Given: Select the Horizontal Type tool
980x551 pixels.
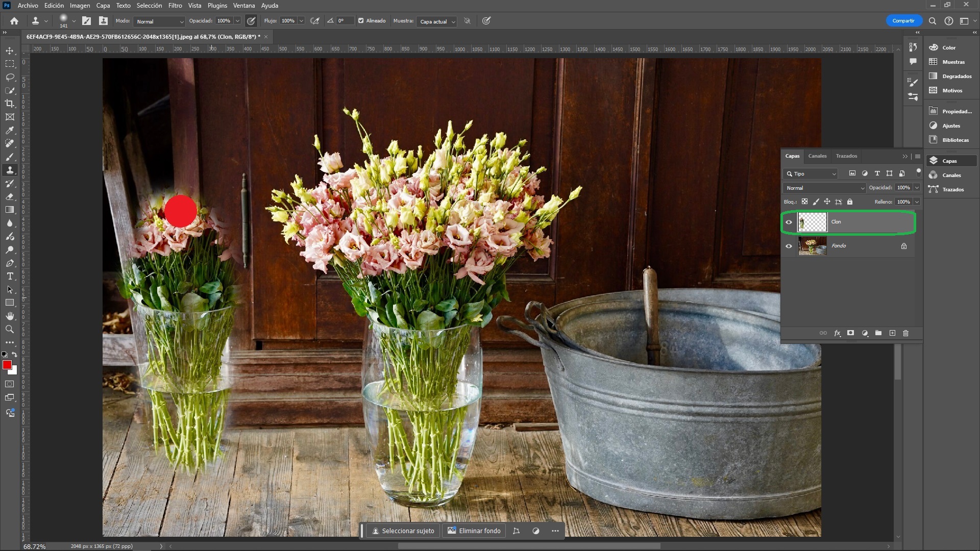Looking at the screenshot, I should (10, 276).
